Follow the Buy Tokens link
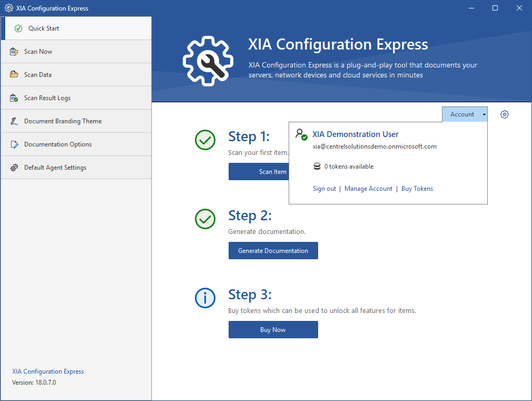Screen dimensions: 532x401 (x=417, y=189)
